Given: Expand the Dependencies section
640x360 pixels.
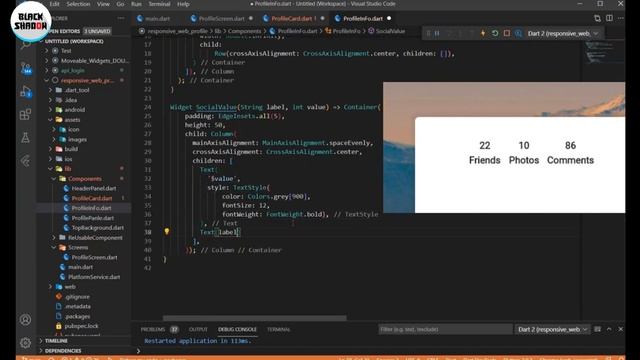Looking at the screenshot, I should pos(84,351).
